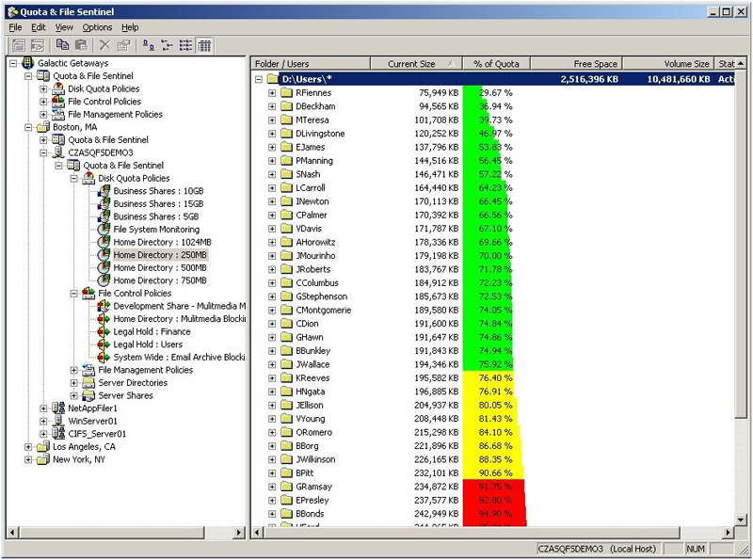Sort by Folder / Users column header
753x560 pixels.
[x=311, y=63]
